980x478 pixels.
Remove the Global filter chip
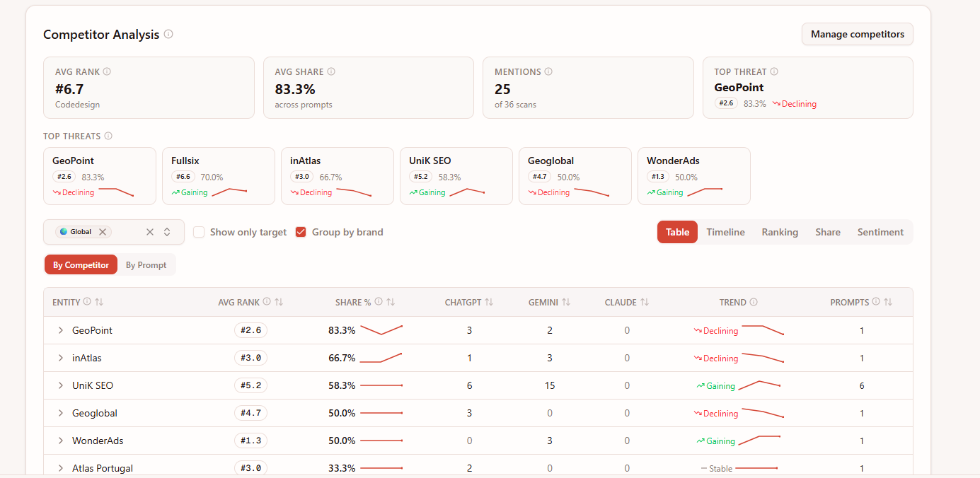103,232
